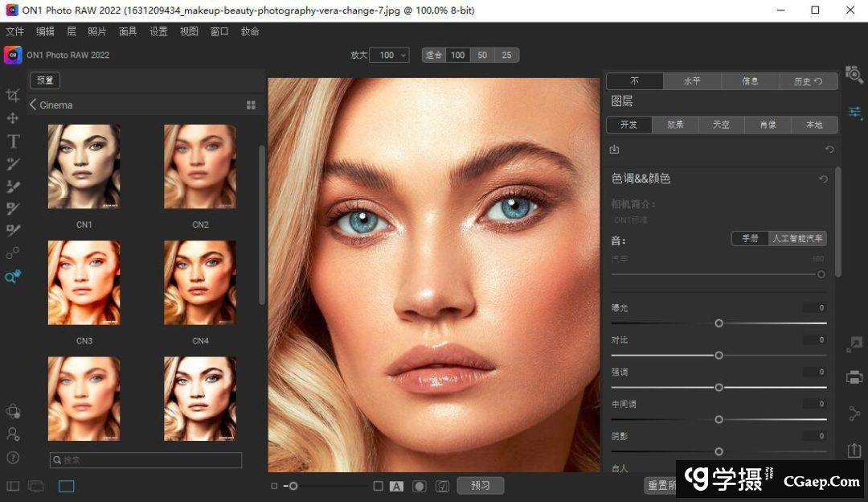Image resolution: width=868 pixels, height=502 pixels.
Task: Click the 适合 (fit) zoom button
Action: coord(434,56)
